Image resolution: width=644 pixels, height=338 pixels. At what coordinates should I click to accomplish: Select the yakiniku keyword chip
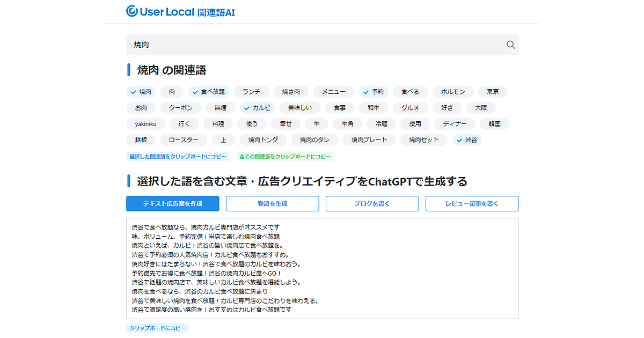coord(145,124)
